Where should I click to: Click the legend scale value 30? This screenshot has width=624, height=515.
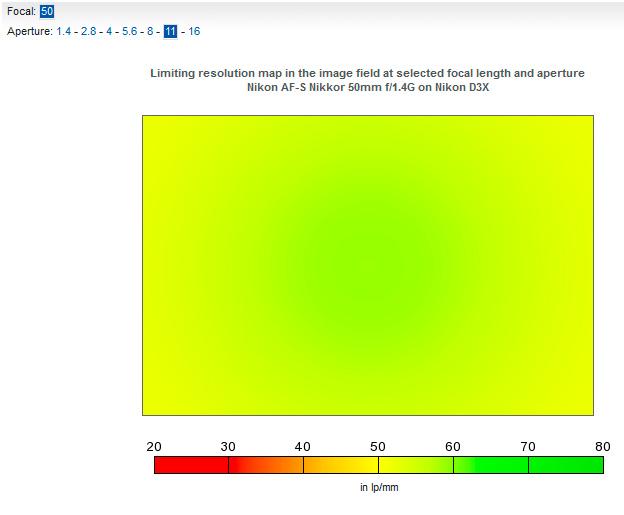228,447
